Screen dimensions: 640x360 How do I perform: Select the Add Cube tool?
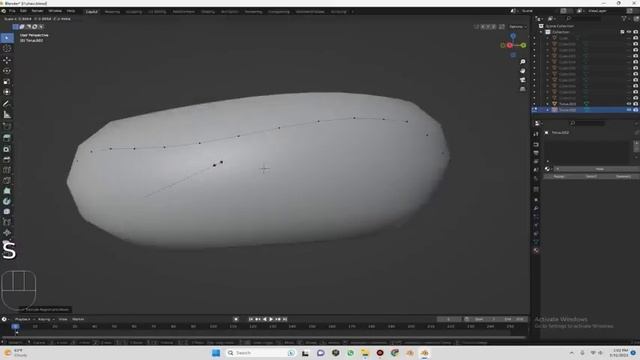pos(7,126)
